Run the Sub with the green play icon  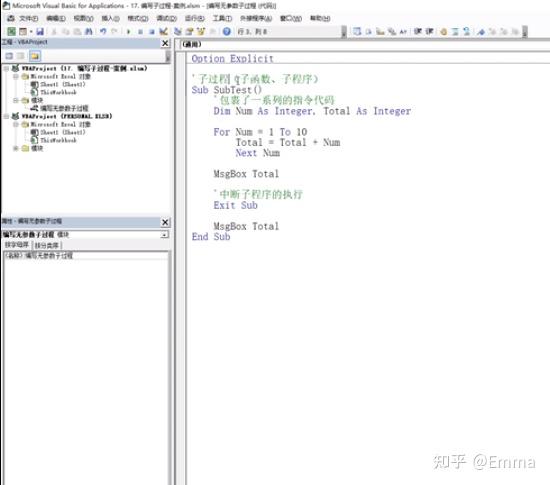point(128,32)
